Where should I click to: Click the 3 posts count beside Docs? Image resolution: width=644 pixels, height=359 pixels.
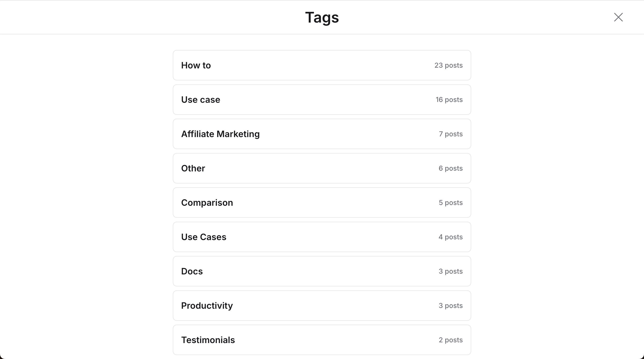tap(451, 271)
